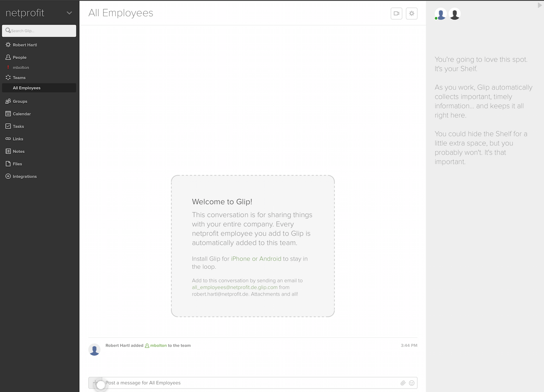Click the Teams icon in the sidebar
This screenshot has height=392, width=544.
click(x=8, y=77)
